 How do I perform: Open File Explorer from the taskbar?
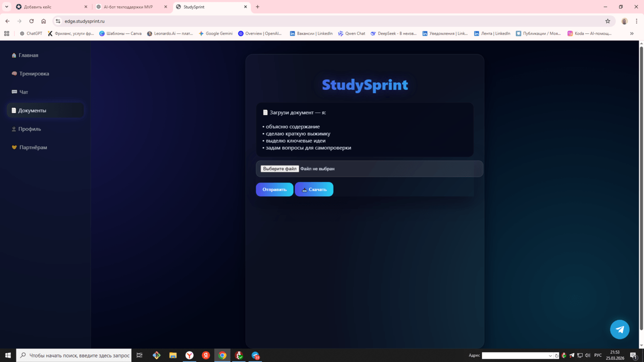pyautogui.click(x=173, y=355)
